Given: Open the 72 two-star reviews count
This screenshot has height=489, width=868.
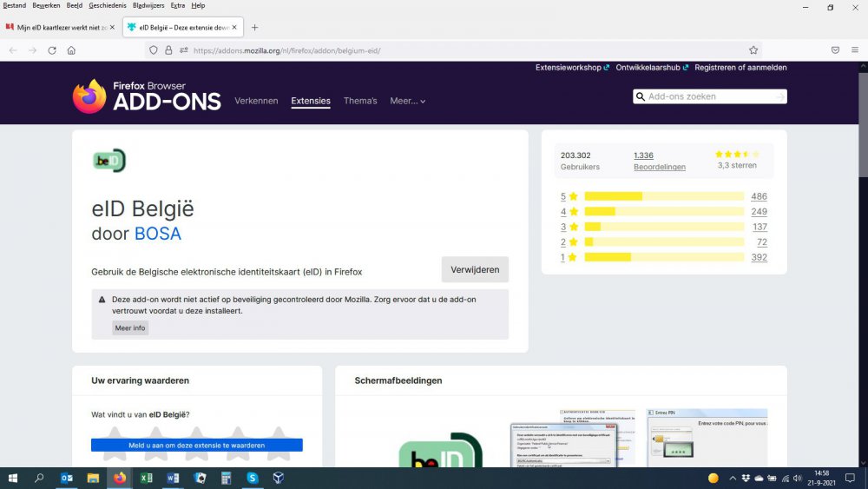Looking at the screenshot, I should [762, 242].
